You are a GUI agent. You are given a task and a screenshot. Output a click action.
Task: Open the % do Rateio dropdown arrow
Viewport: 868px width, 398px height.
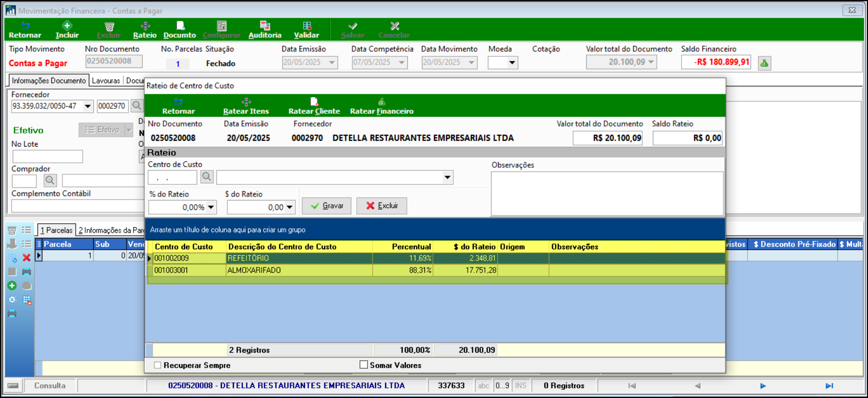[x=211, y=207]
